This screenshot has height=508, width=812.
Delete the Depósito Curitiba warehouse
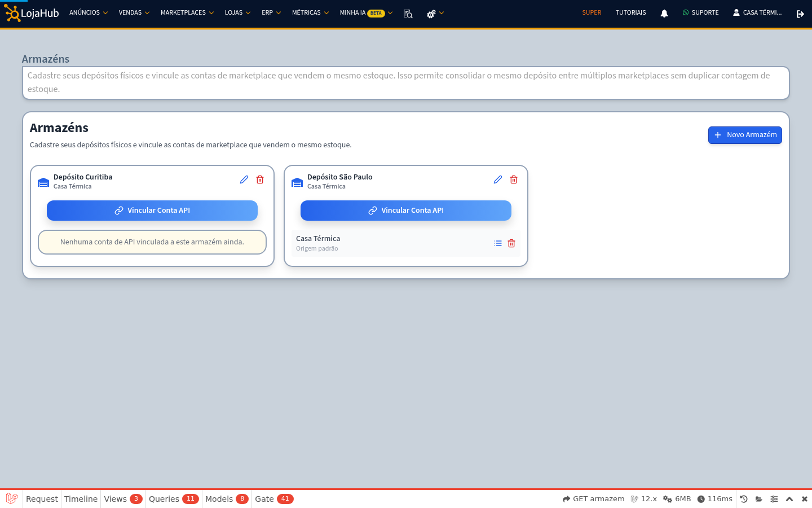pos(260,179)
